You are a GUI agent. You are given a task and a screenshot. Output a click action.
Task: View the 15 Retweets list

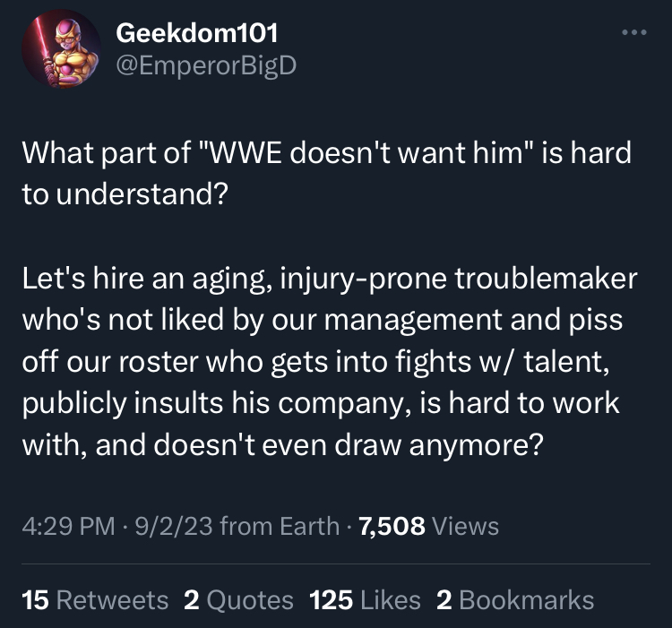click(95, 599)
